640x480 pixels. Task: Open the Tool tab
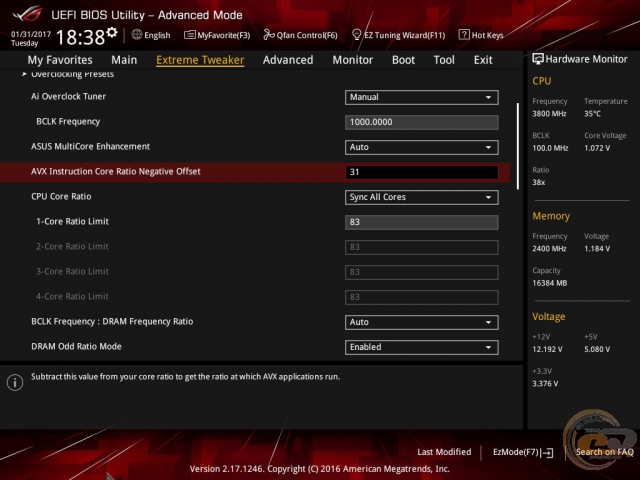click(444, 60)
